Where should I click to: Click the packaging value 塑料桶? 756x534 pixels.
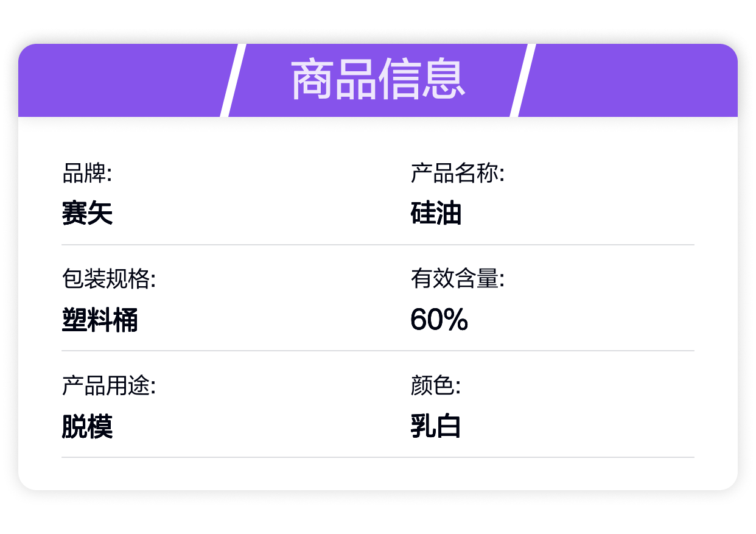tap(100, 320)
